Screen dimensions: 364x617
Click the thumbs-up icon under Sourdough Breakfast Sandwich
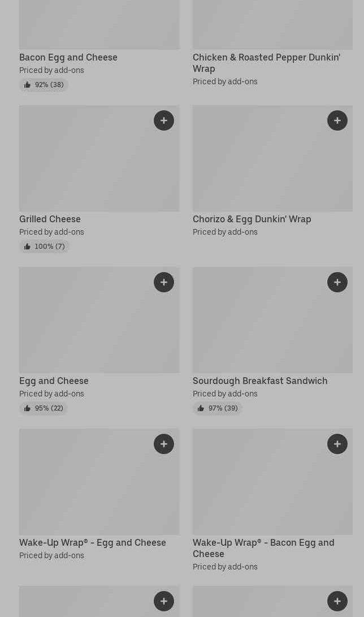[201, 408]
